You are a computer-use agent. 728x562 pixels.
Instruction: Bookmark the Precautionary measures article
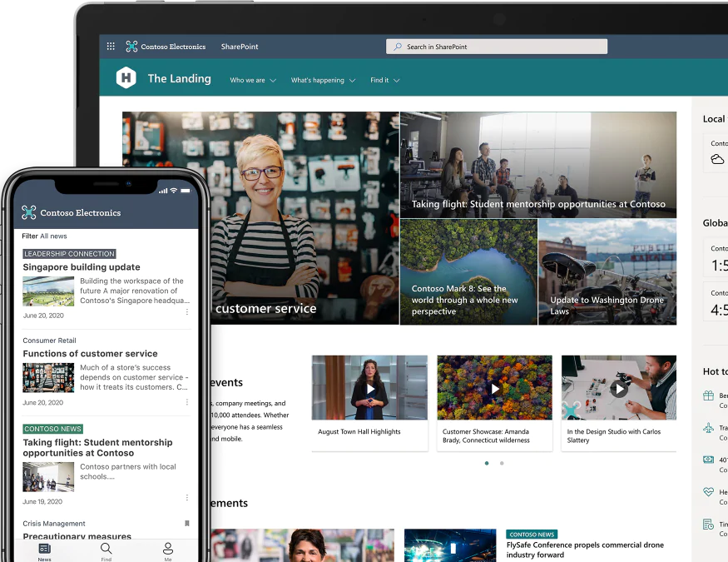click(186, 524)
